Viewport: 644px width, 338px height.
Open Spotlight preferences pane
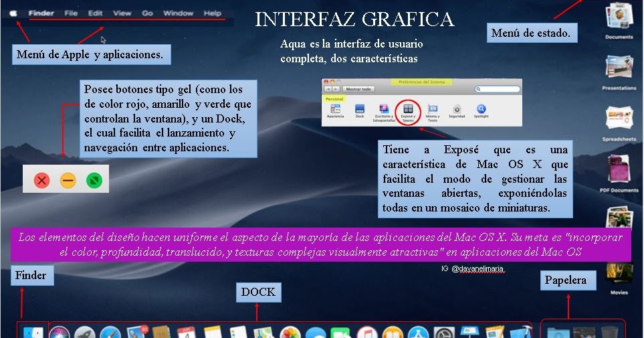pos(481,111)
